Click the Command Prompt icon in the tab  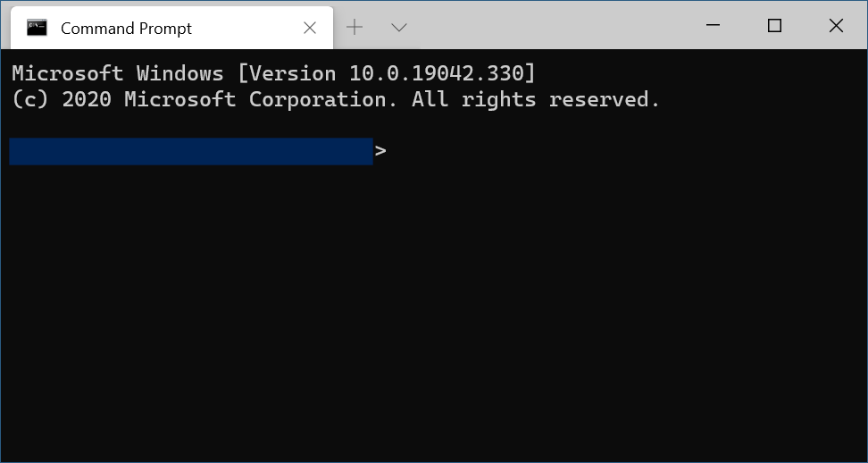click(x=37, y=28)
